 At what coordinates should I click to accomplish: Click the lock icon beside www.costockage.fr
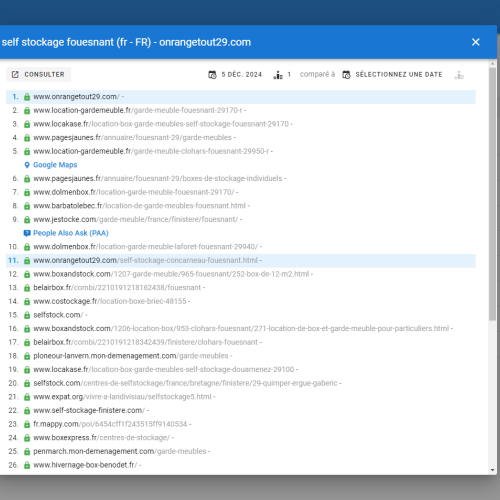tap(27, 302)
